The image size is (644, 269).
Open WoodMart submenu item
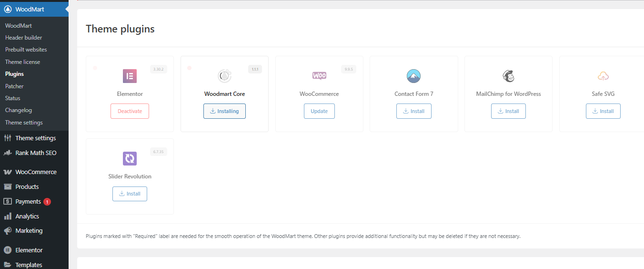19,25
